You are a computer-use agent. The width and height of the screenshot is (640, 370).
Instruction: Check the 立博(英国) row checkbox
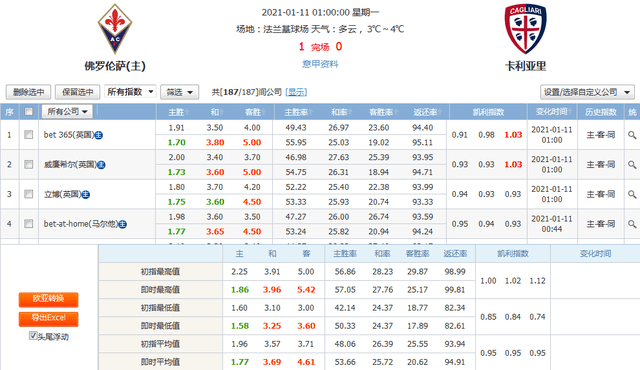click(x=29, y=194)
